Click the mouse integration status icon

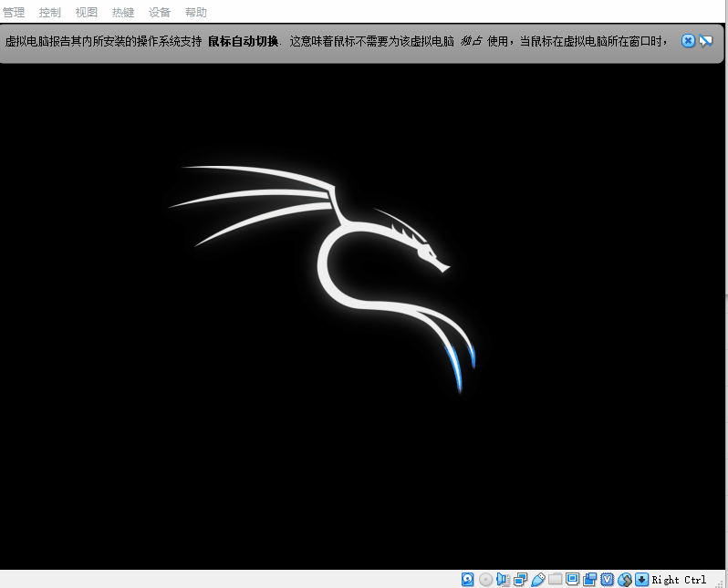point(625,579)
